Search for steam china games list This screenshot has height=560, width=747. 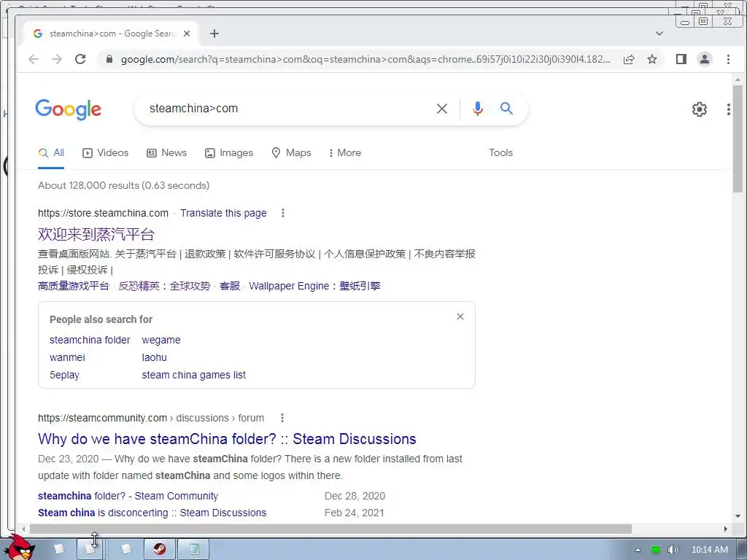click(x=194, y=375)
